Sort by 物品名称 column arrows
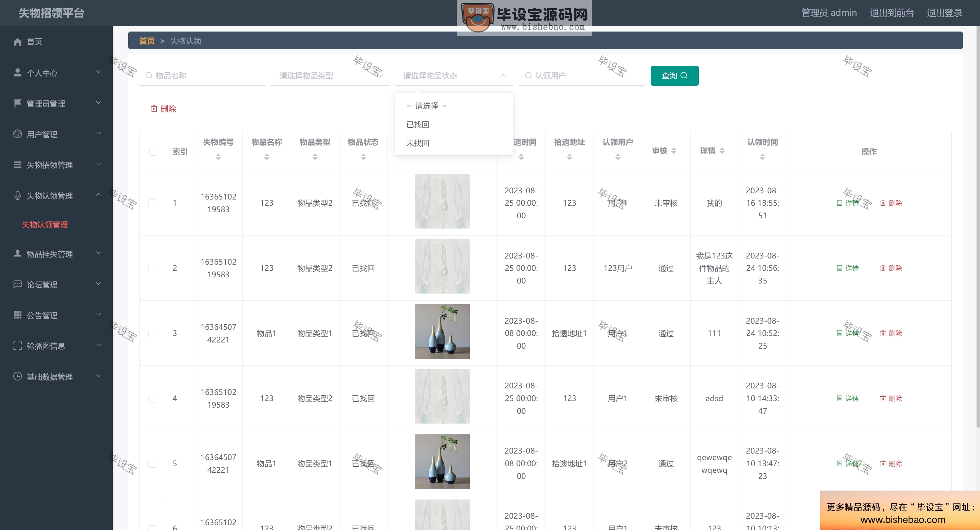The image size is (980, 530). tap(267, 157)
